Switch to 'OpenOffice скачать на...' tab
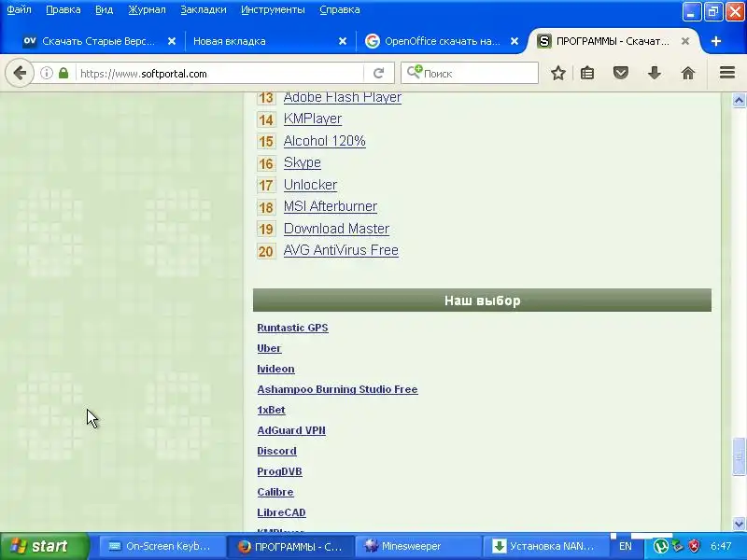Viewport: 747px width, 560px height. point(442,41)
